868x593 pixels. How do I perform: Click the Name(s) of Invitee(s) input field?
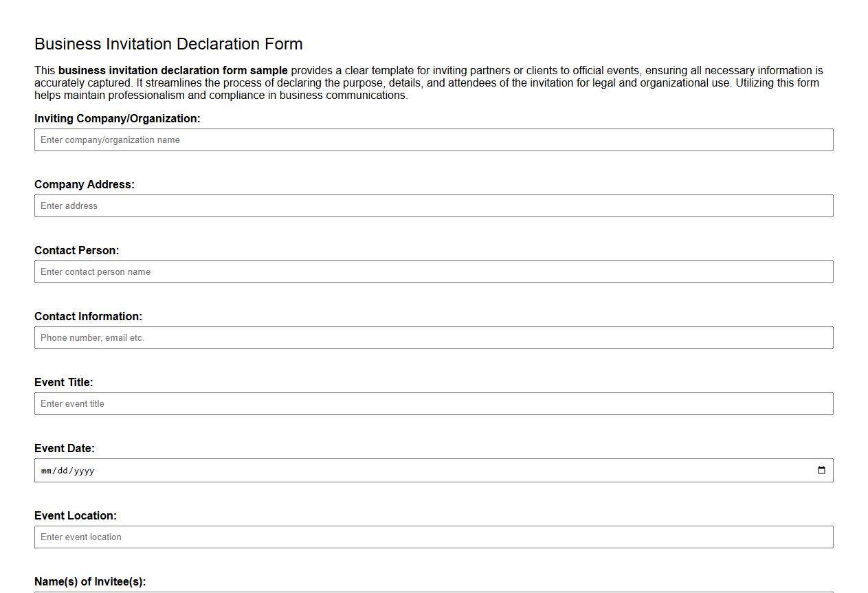433,592
